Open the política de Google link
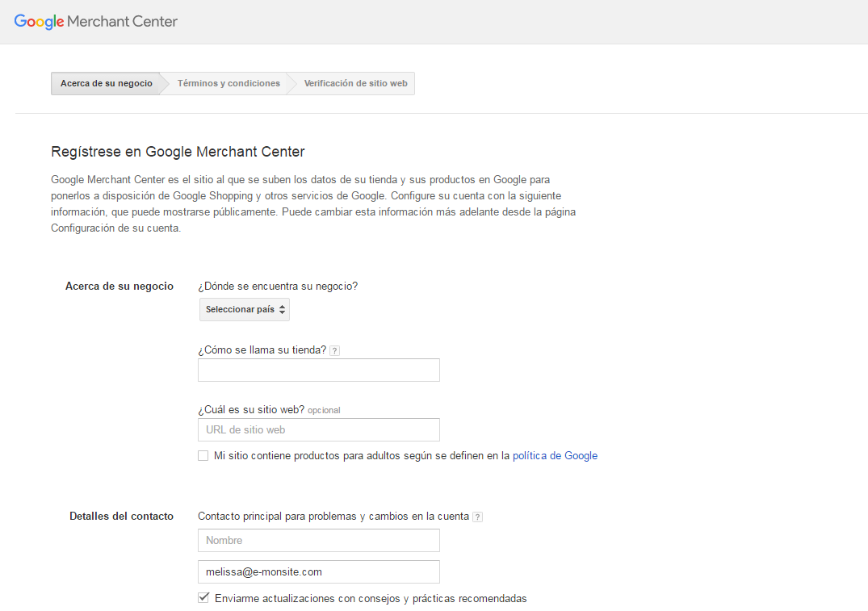The height and width of the screenshot is (611, 868). 555,455
